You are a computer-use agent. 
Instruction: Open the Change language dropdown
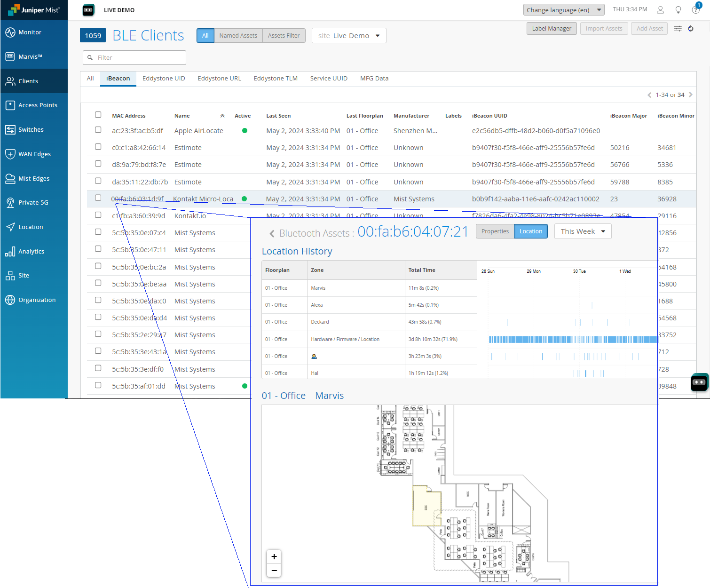tap(563, 10)
